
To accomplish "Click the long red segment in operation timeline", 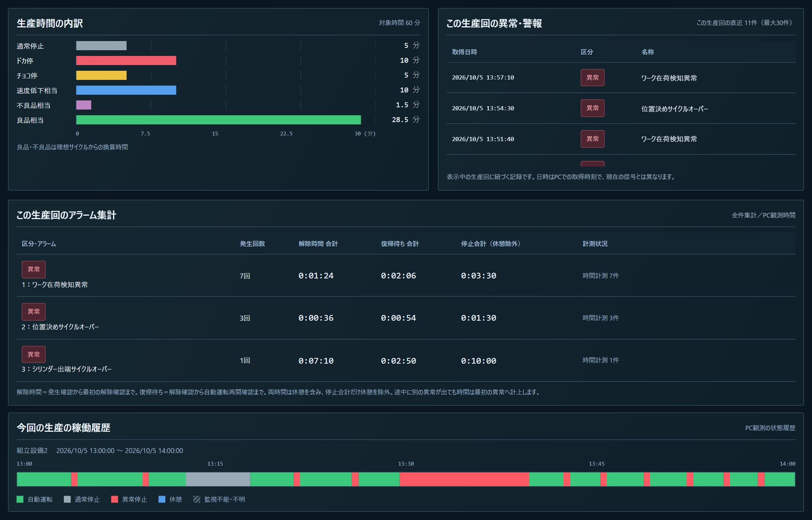I will 464,479.
